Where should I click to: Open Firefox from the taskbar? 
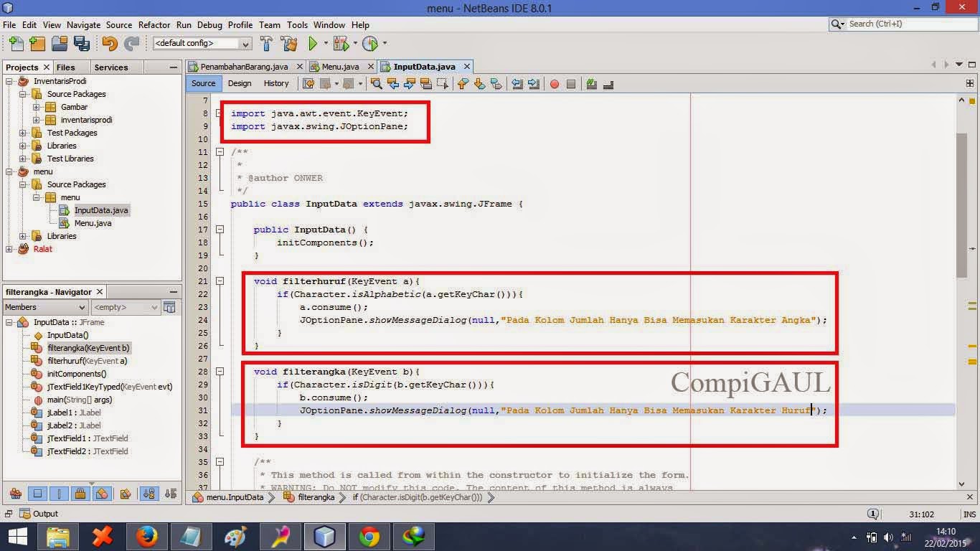149,536
